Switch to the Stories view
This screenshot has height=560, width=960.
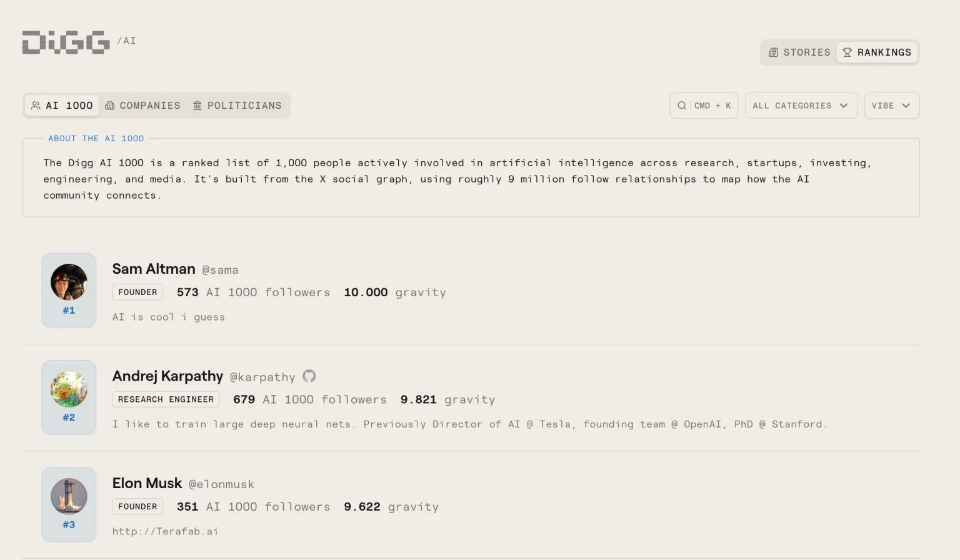799,52
